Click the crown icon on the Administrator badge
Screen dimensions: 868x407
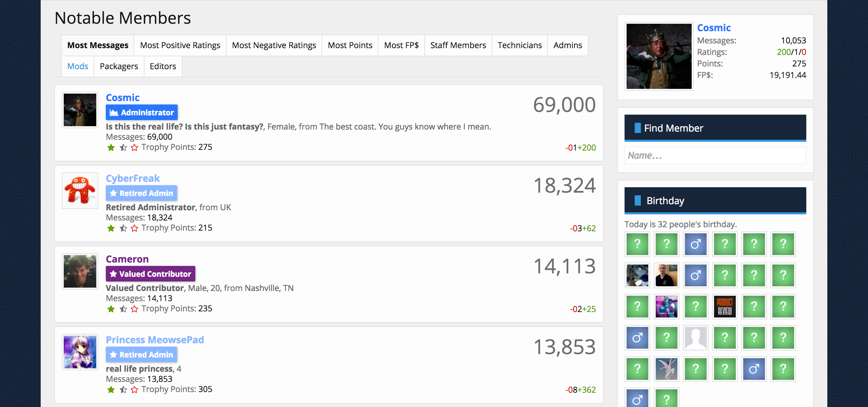pos(114,113)
